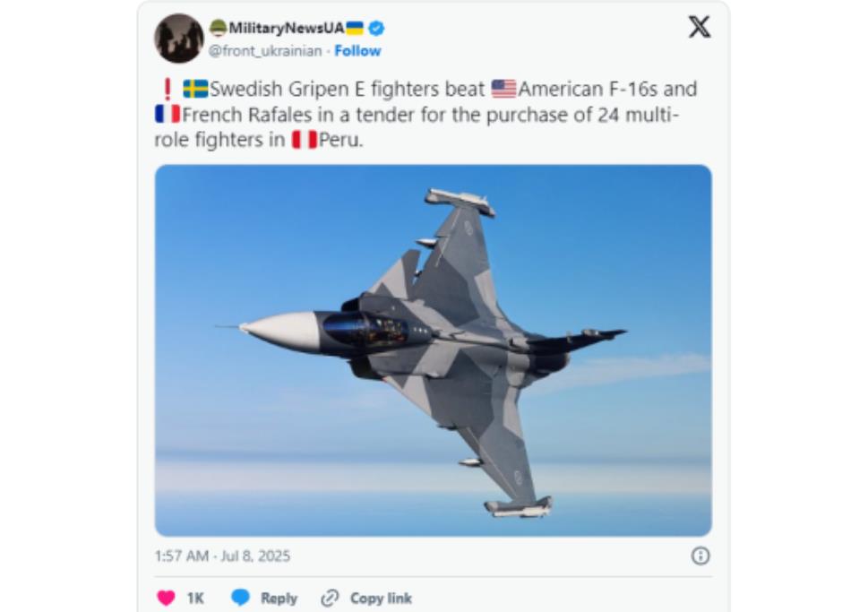
Task: Open the tweet info circle icon
Action: click(x=700, y=556)
